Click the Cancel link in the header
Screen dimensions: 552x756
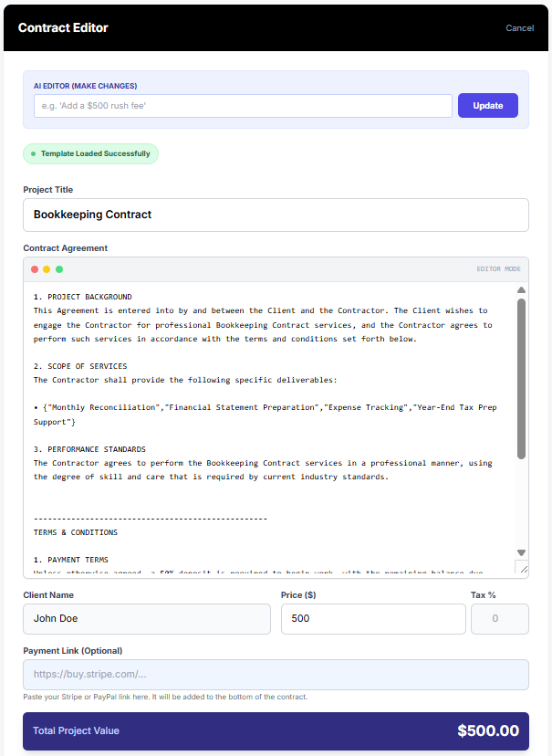pos(519,27)
